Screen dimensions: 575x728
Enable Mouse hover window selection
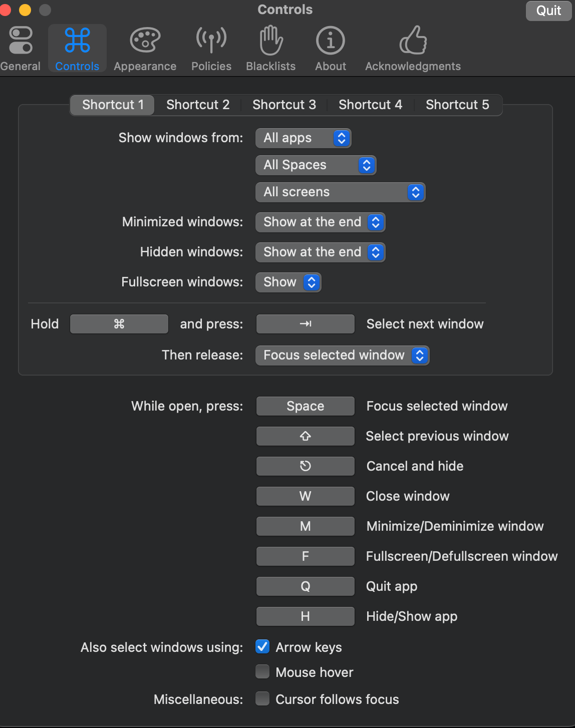[262, 671]
